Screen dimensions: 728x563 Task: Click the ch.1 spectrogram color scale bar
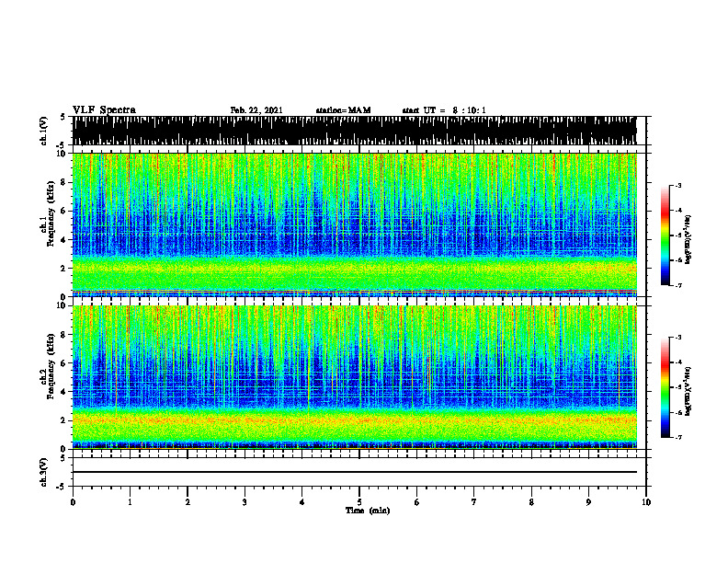665,236
